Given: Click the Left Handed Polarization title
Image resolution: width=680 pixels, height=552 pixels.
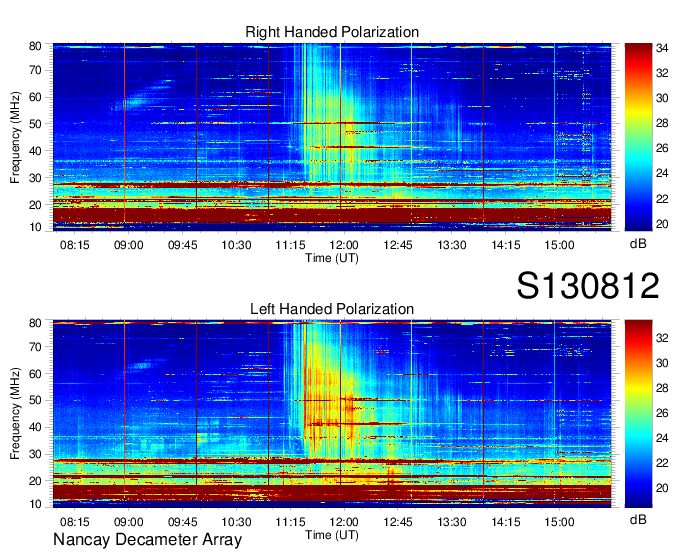Looking at the screenshot, I should (332, 309).
